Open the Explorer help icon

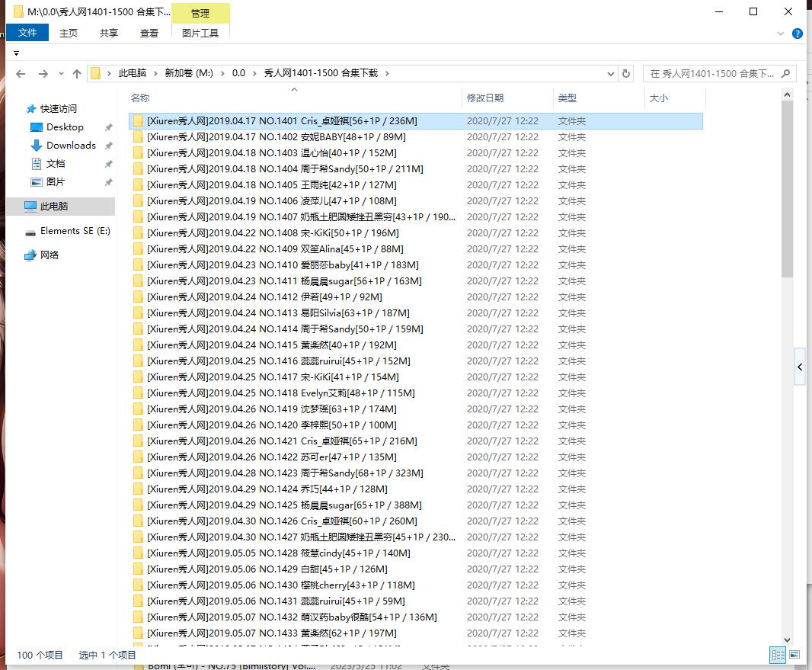[x=798, y=34]
